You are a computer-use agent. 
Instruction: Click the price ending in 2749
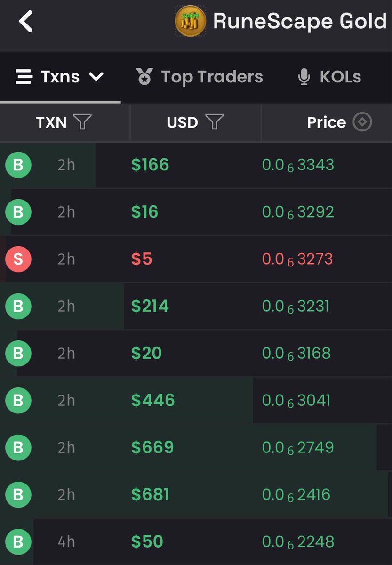point(298,447)
